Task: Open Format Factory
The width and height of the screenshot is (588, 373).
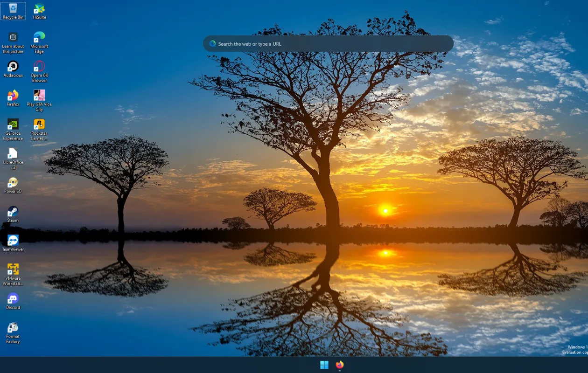Action: tap(13, 329)
